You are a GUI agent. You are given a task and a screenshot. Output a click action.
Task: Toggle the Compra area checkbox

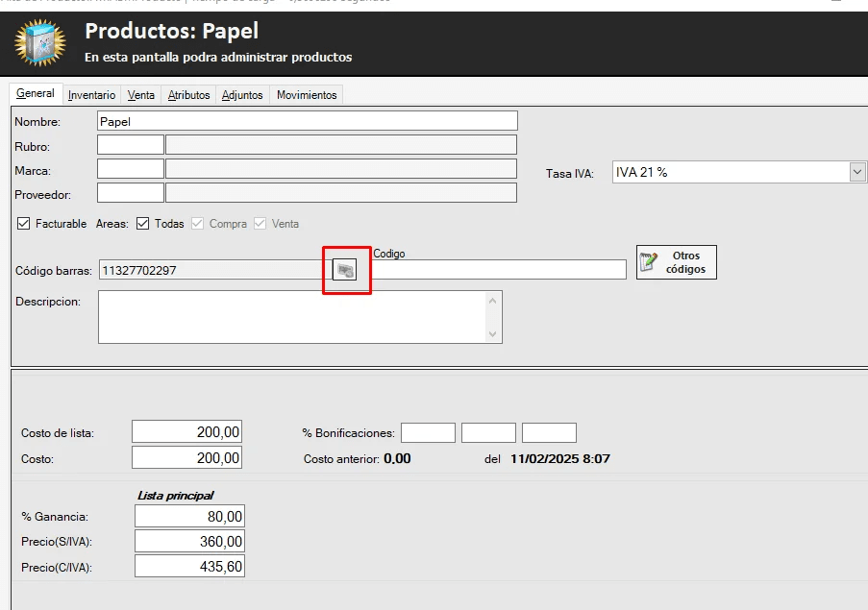[x=198, y=224]
